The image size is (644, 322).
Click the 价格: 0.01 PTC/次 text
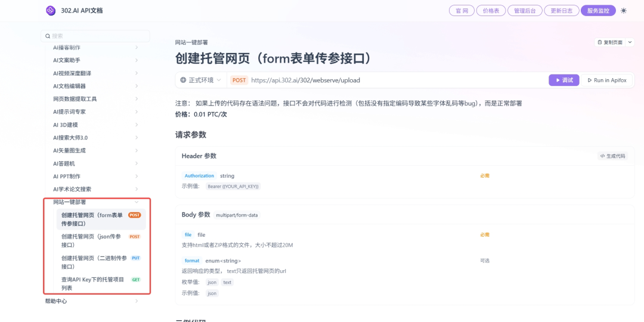202,114
